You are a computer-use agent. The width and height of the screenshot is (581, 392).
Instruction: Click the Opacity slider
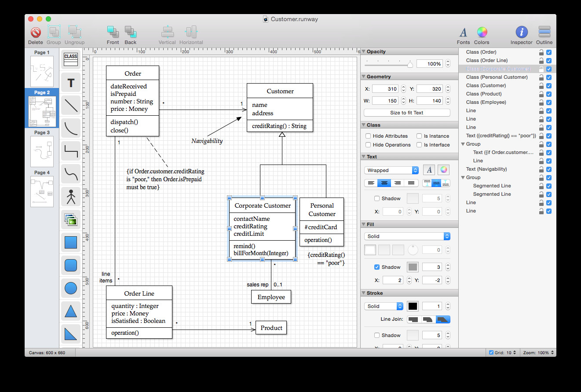(389, 64)
